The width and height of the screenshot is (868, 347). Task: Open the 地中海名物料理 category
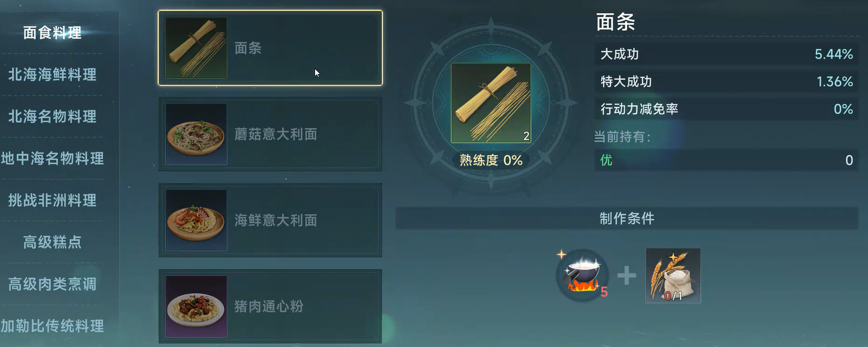pyautogui.click(x=52, y=158)
